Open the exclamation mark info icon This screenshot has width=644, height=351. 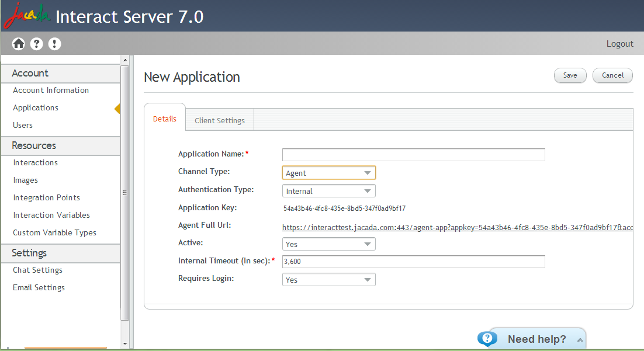(54, 44)
